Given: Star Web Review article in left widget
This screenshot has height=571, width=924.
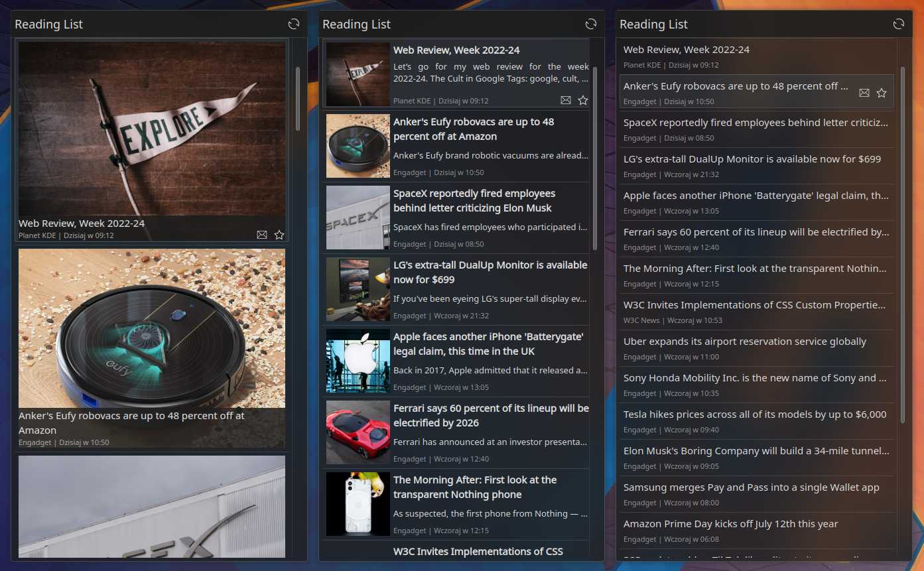Looking at the screenshot, I should coord(279,235).
